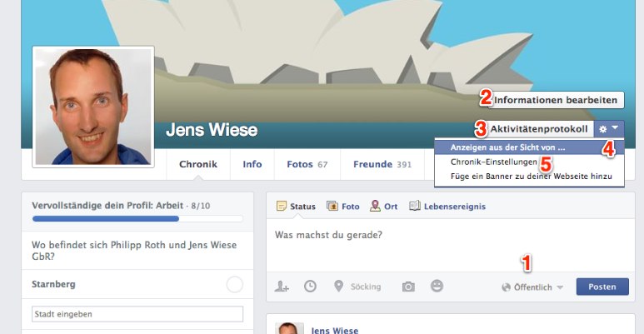This screenshot has height=334, width=644.
Task: Click the clock icon to set post date
Action: pyautogui.click(x=310, y=287)
